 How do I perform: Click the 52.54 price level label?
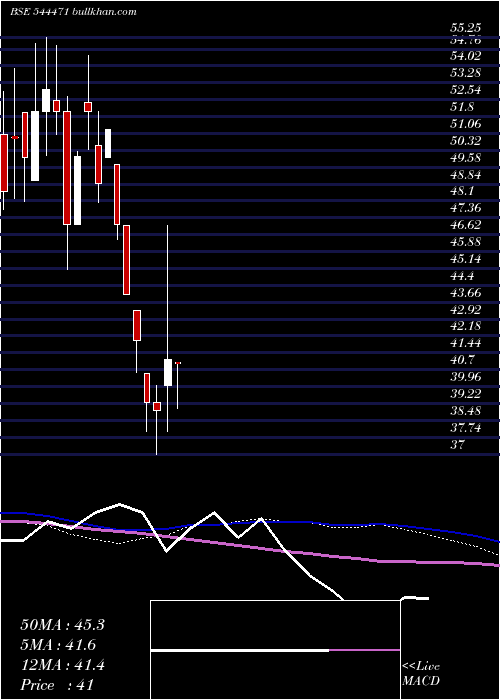click(466, 90)
